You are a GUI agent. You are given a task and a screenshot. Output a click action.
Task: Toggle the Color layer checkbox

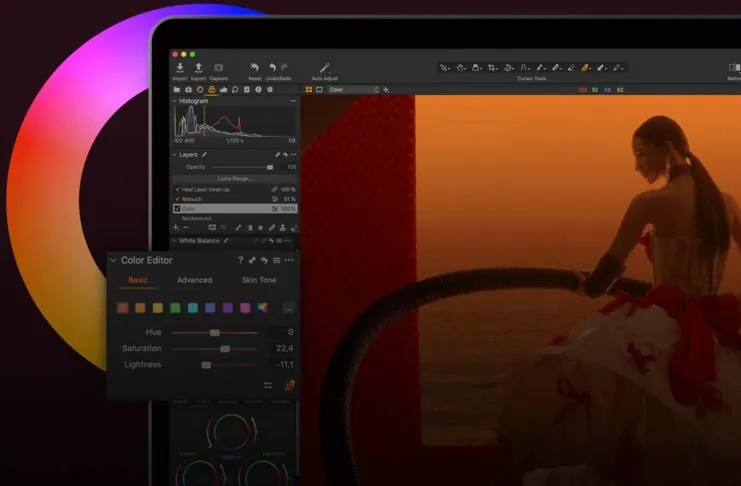coord(177,209)
